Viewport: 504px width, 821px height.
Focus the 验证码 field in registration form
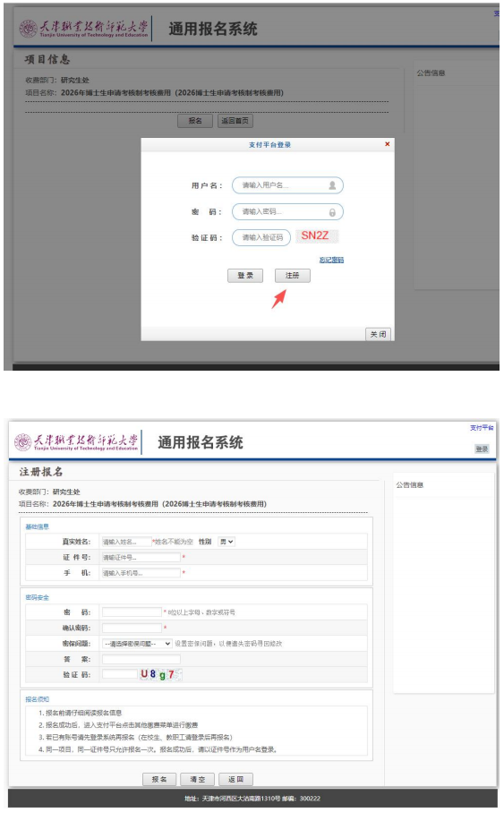point(120,674)
